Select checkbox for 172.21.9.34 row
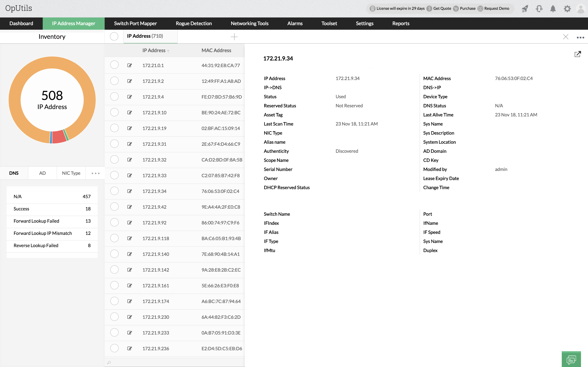Screen dimensions: 588x367 (x=114, y=191)
